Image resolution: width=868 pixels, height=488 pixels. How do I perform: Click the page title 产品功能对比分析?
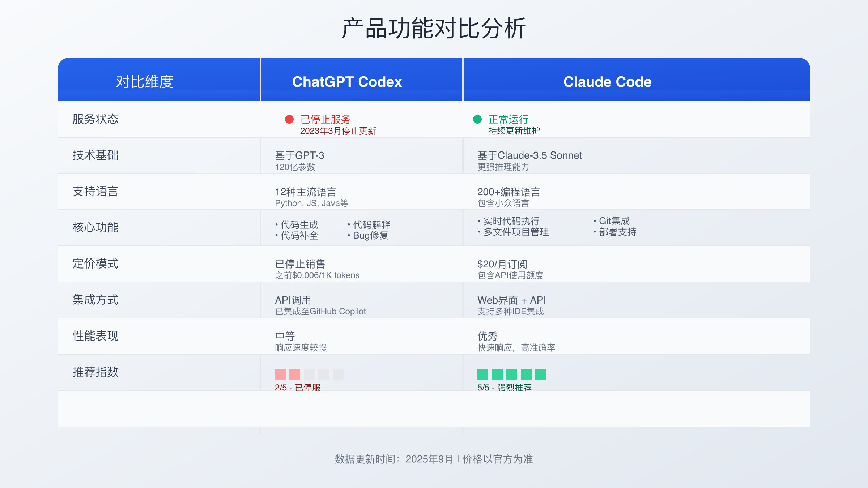[434, 28]
